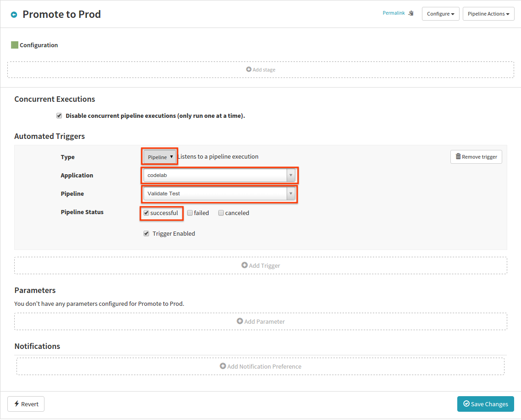Expand the Application codelab dropdown
This screenshot has width=521, height=420.
pos(219,175)
